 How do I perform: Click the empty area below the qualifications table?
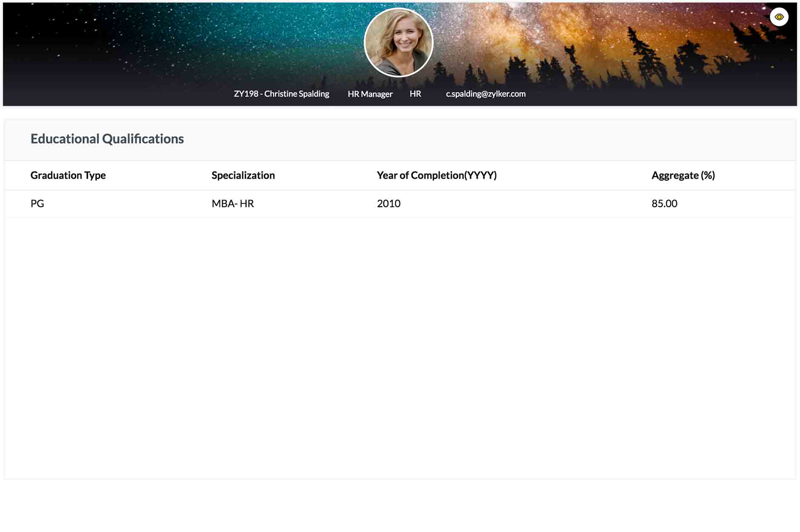pyautogui.click(x=400, y=340)
